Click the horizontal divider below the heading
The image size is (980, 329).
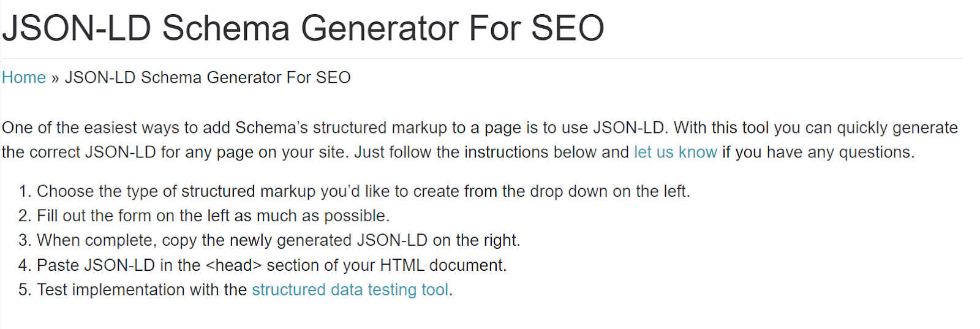481,59
